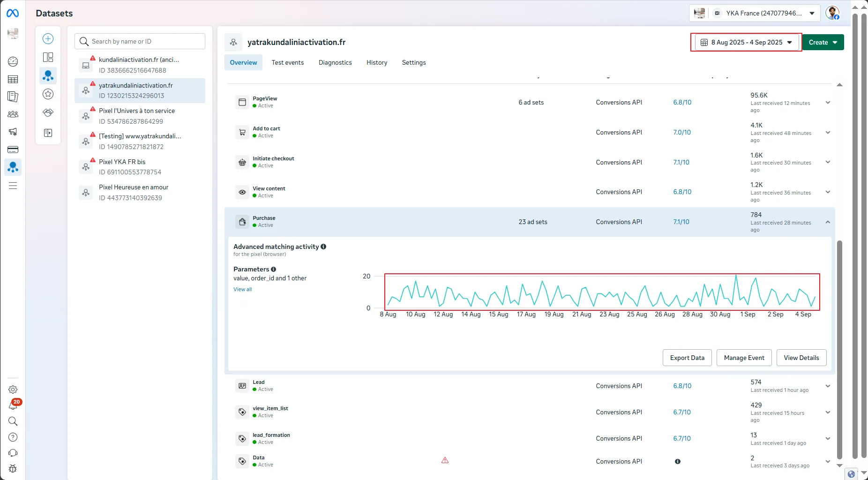Open the ads reporting table icon

pyautogui.click(x=13, y=79)
